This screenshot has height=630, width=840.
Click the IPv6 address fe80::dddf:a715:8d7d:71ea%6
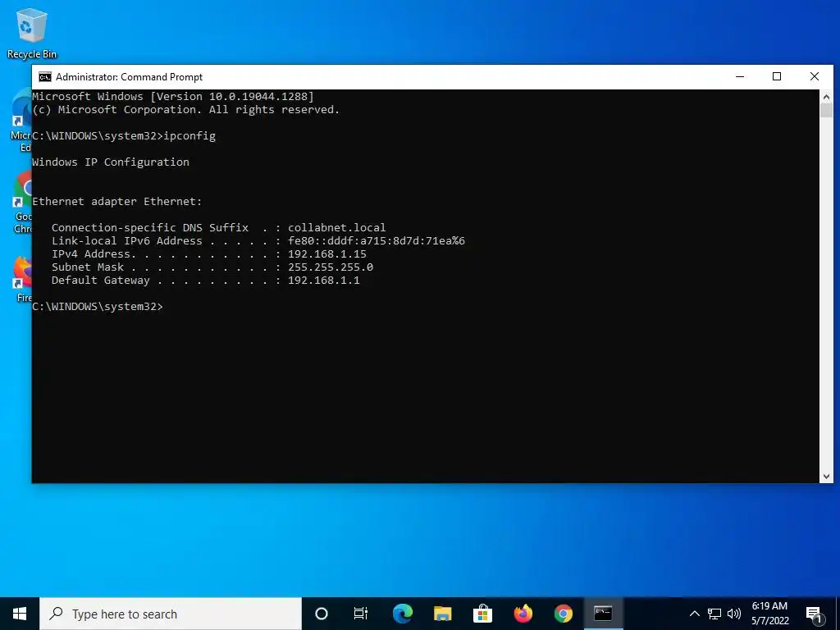pos(376,240)
